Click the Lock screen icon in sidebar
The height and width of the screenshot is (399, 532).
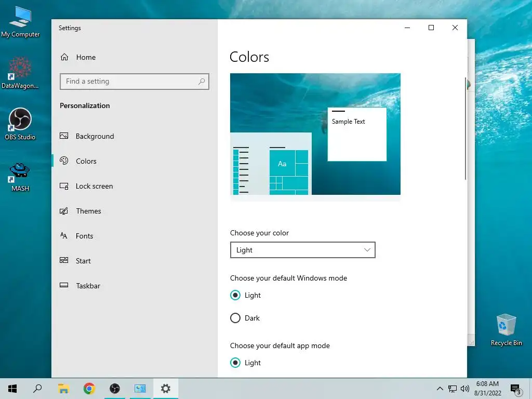coord(64,186)
